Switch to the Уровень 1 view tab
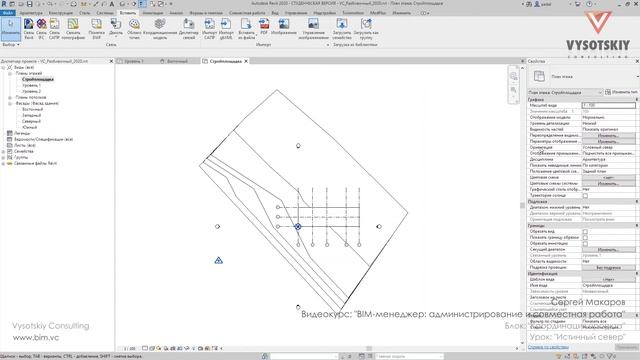The image size is (640, 360). (x=133, y=61)
